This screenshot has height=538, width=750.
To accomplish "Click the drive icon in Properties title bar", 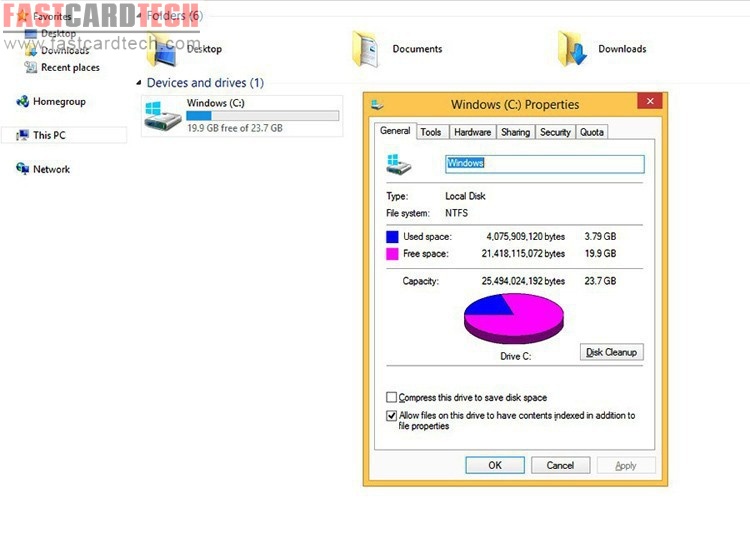I will pyautogui.click(x=377, y=104).
